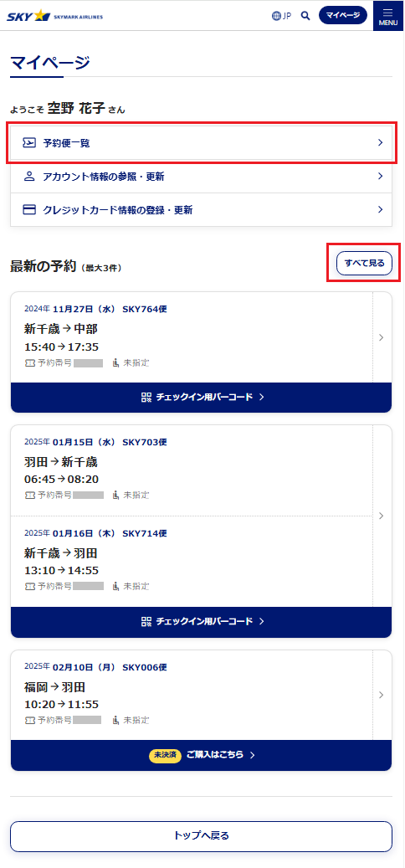Click the マイページ header button
This screenshot has width=405, height=868.
tap(343, 16)
